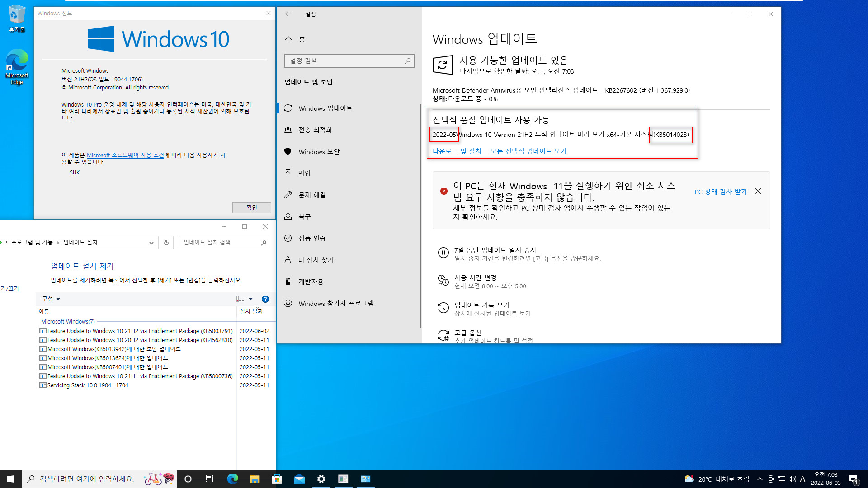Click the search icon in installed updates search box
This screenshot has height=488, width=868.
coord(264,243)
